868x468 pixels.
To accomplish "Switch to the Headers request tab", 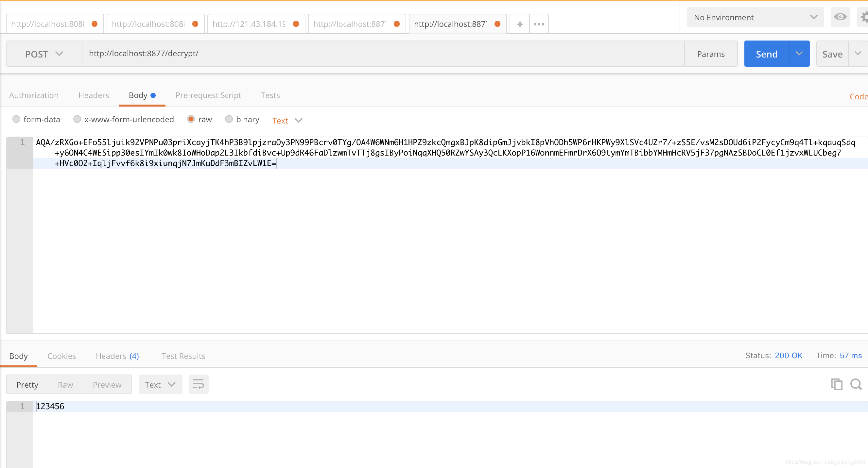I will 93,95.
